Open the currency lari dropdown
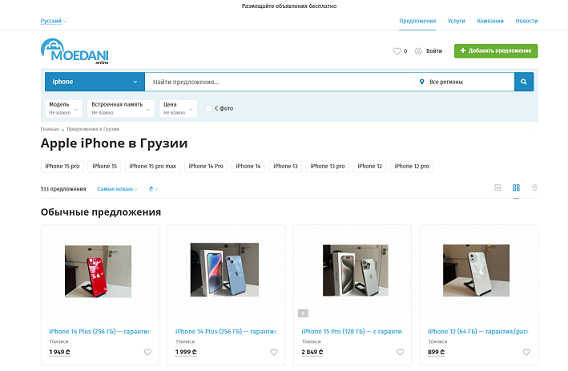The height and width of the screenshot is (371, 568). click(154, 189)
